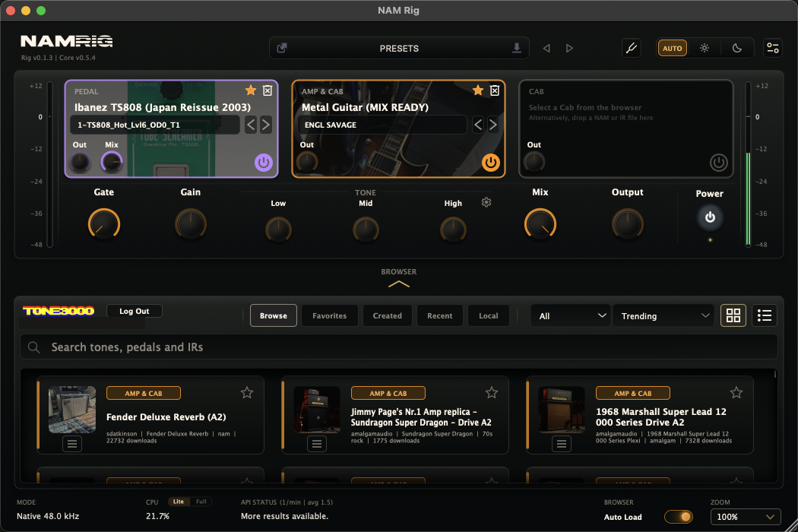Favorite the Ibanez TS808 pedal star

coord(250,90)
